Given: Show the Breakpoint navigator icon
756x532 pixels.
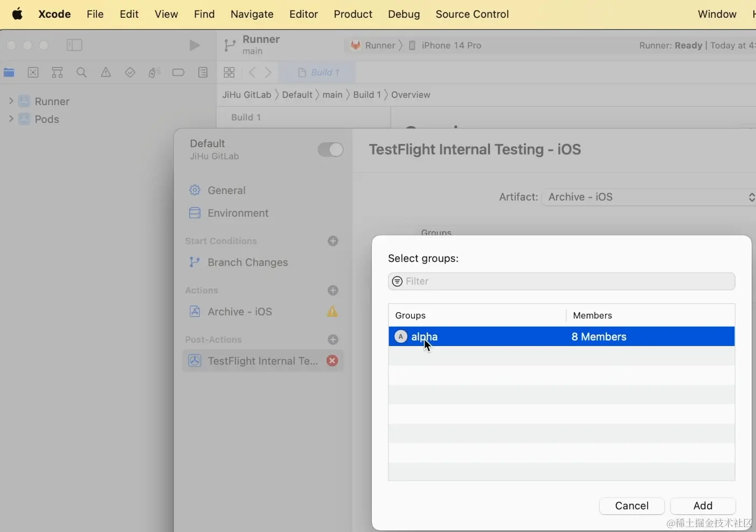Looking at the screenshot, I should point(178,72).
